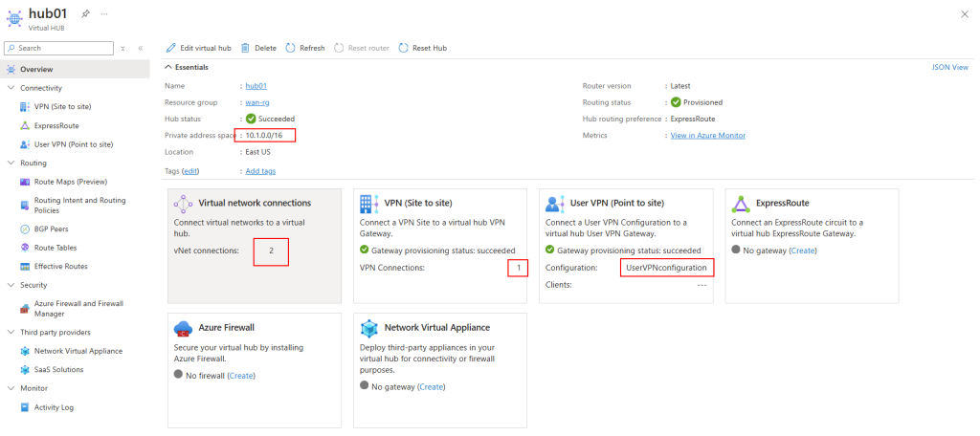Select Overview in the sidebar
Image resolution: width=980 pixels, height=436 pixels.
point(75,70)
